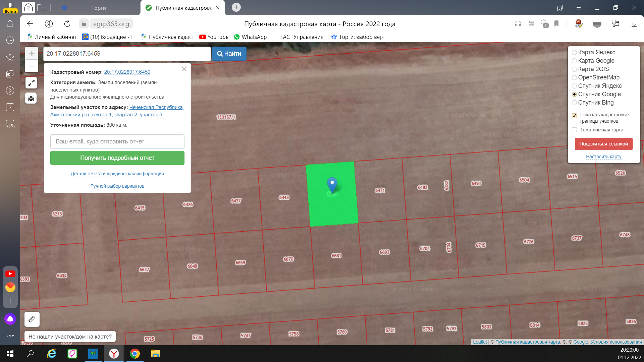
Task: Click the Найти search button
Action: point(229,54)
